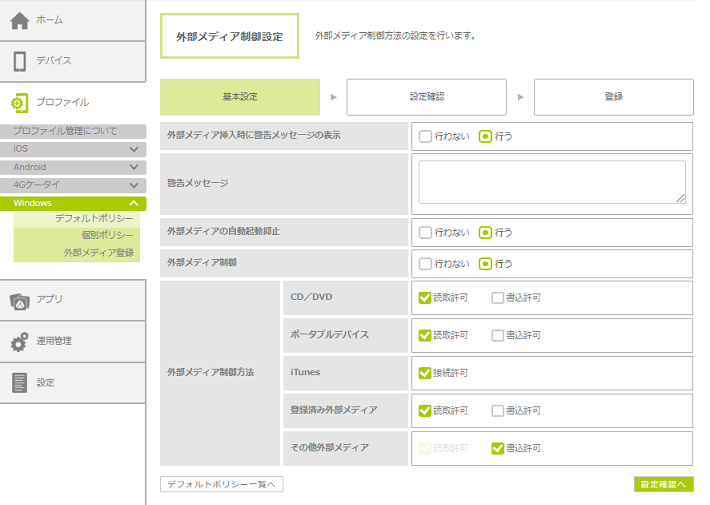Collapse the Windows section

pyautogui.click(x=134, y=203)
